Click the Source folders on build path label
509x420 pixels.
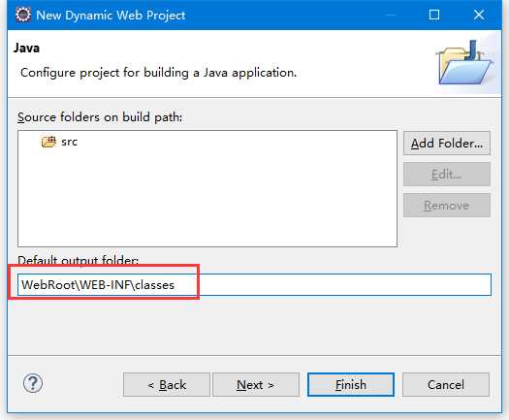(100, 117)
